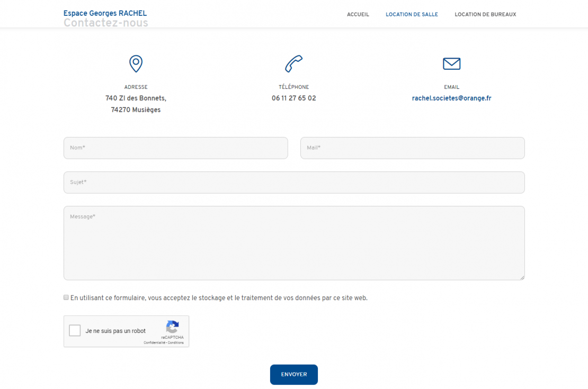Screen dimensions: 588x389
Task: Tick the data storage consent checkbox
Action: (x=66, y=297)
